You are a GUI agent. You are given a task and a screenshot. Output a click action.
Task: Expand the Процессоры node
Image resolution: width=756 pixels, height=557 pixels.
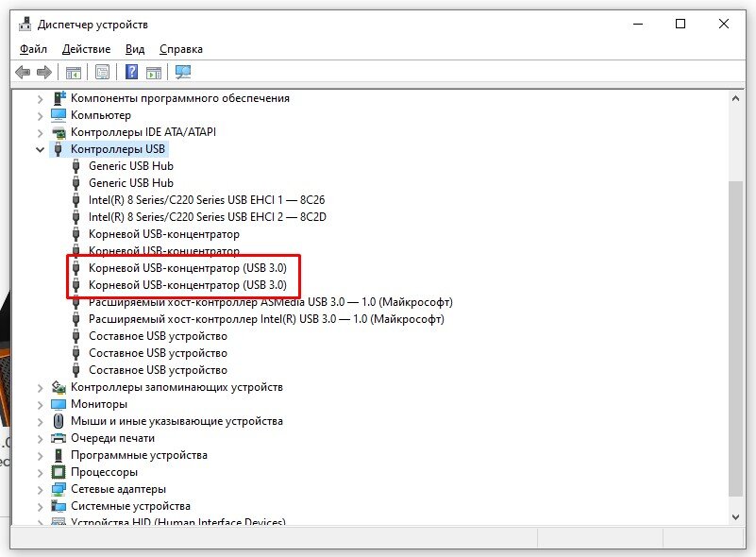(x=40, y=473)
